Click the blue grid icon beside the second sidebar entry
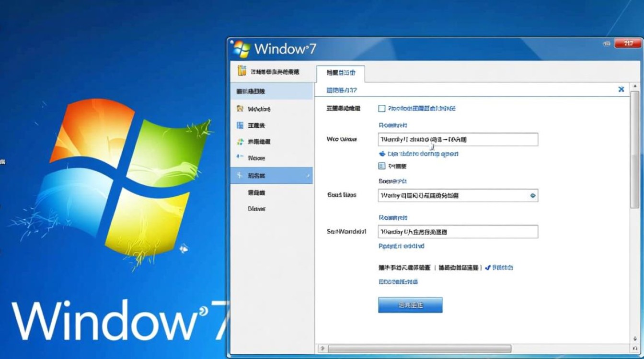This screenshot has width=644, height=359. click(240, 125)
